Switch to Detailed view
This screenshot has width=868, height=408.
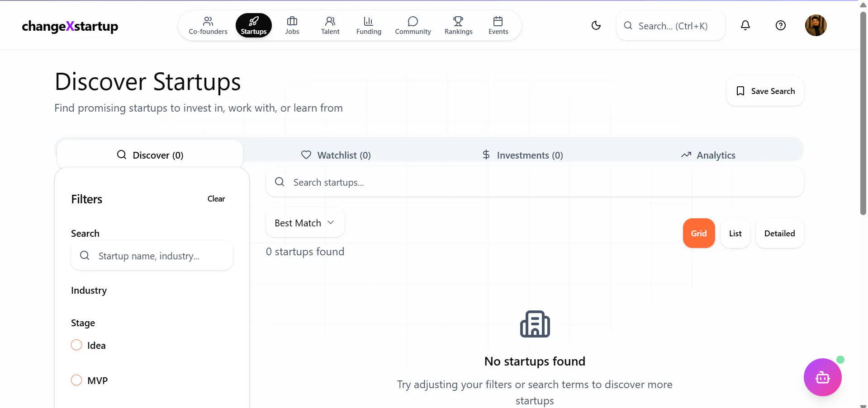pyautogui.click(x=779, y=233)
